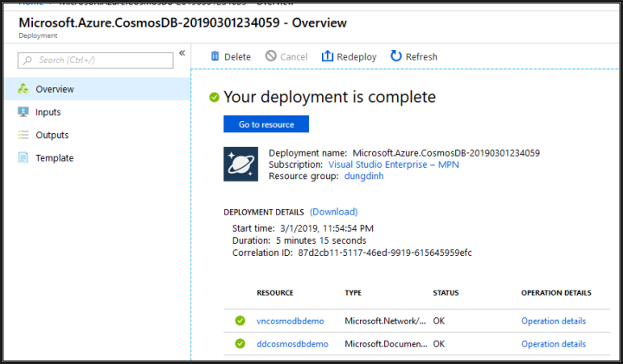View Operation details for vncosmodbdemo
623x364 pixels.
coord(553,321)
